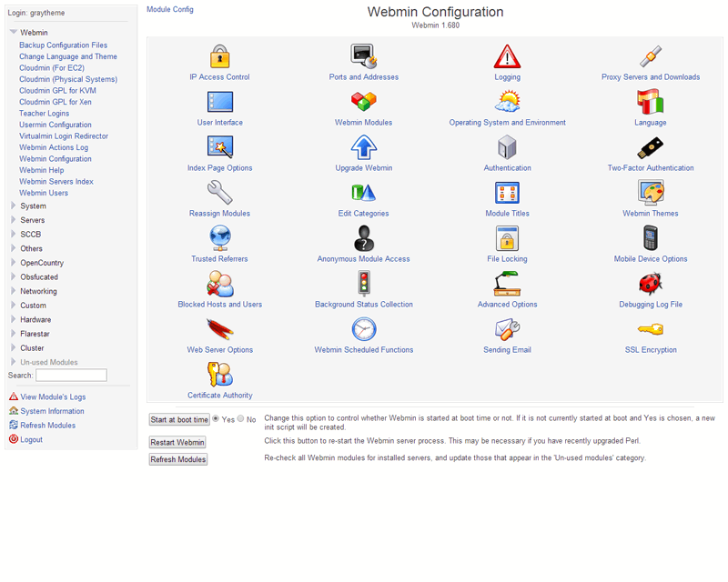Open the Webmin Scheduled Functions clock icon
728x582 pixels.
coord(363,329)
